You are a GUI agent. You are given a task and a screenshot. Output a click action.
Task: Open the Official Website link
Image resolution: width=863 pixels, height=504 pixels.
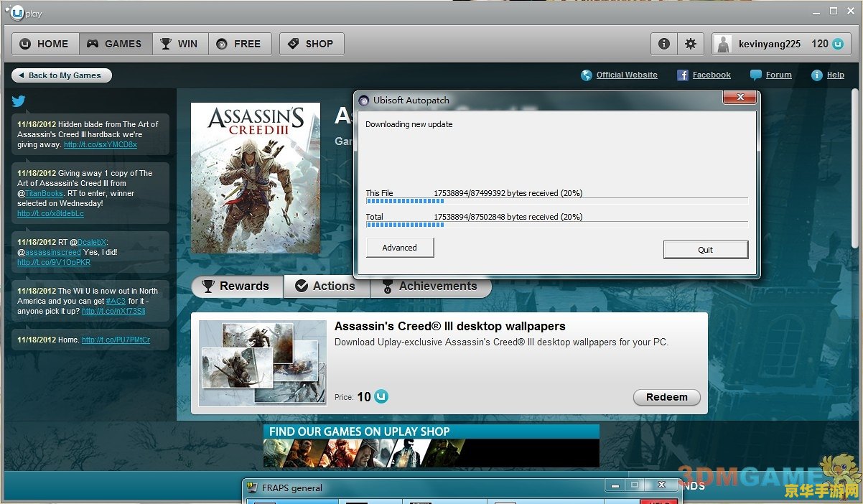point(627,75)
